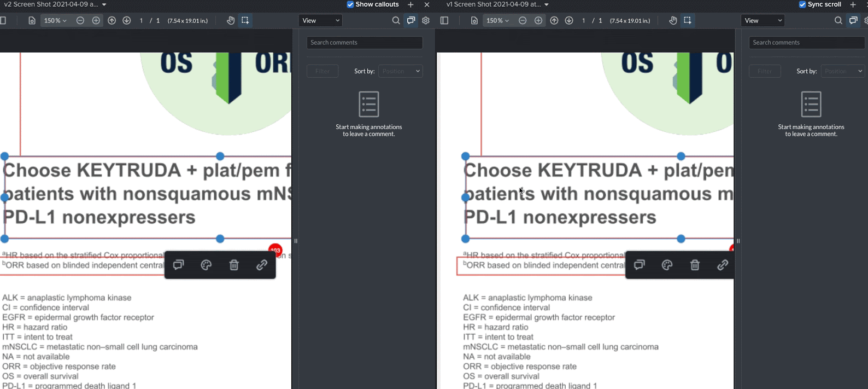Screen dimensions: 868x389
Task: Click 'NA = not available' in left document
Action: [x=36, y=357]
